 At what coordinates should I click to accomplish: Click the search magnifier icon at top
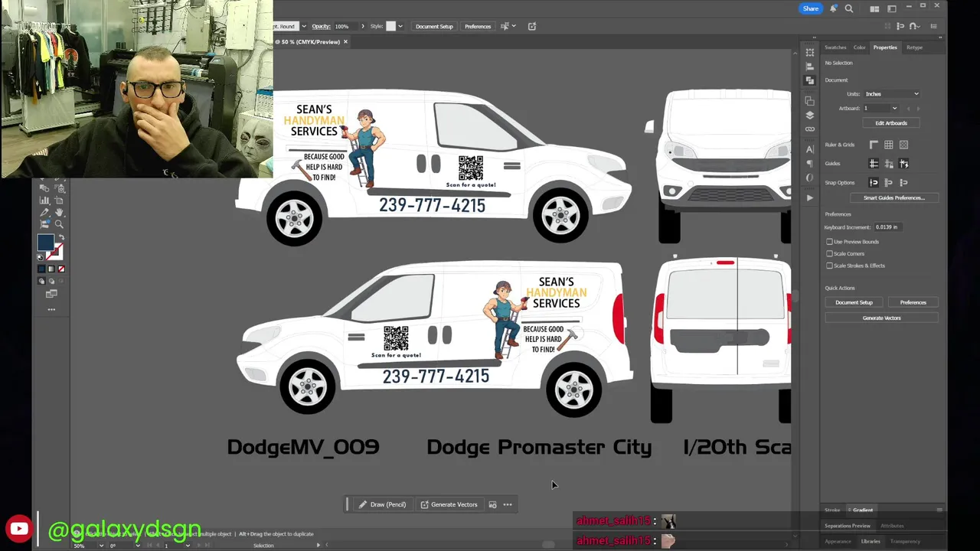(848, 8)
